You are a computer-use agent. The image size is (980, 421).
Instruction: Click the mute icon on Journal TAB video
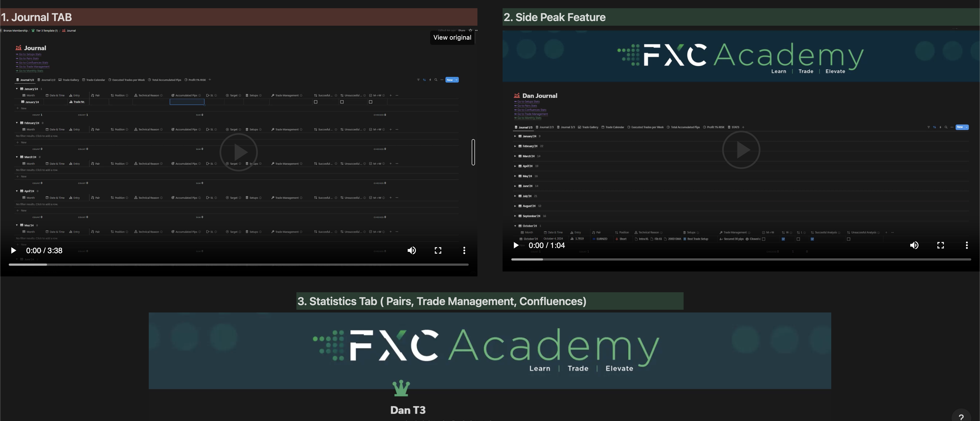[x=411, y=250]
